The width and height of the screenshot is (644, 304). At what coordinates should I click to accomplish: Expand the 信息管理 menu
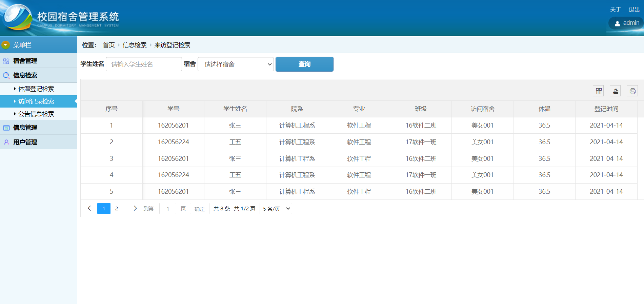(x=38, y=128)
